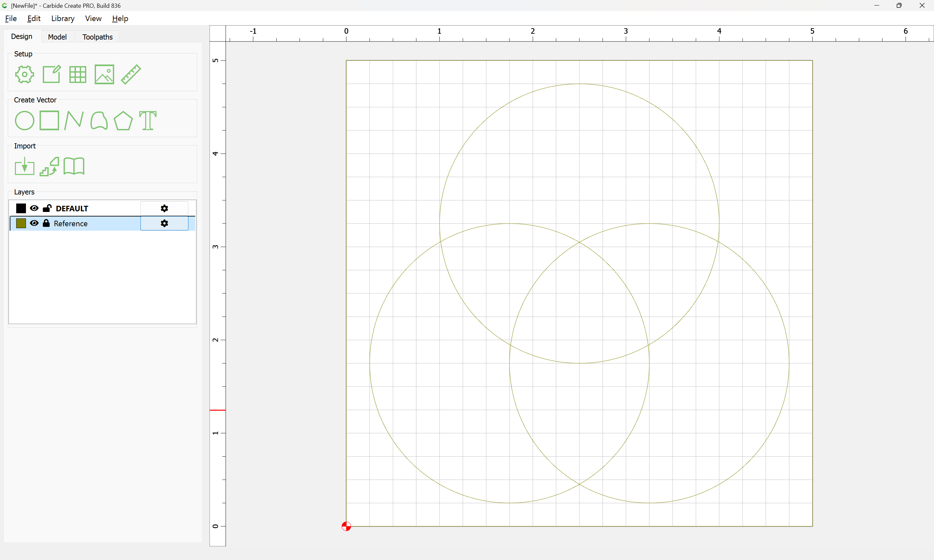Click the import file icon
Viewport: 934px width, 560px height.
tap(25, 167)
